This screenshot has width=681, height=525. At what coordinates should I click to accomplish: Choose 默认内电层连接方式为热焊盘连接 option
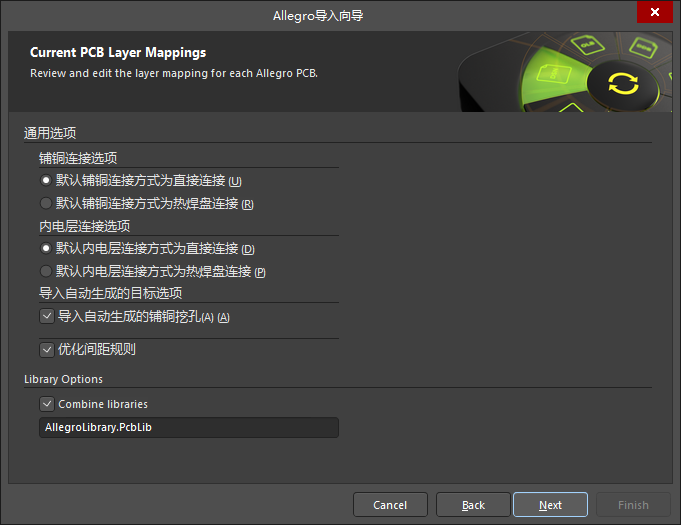point(45,271)
